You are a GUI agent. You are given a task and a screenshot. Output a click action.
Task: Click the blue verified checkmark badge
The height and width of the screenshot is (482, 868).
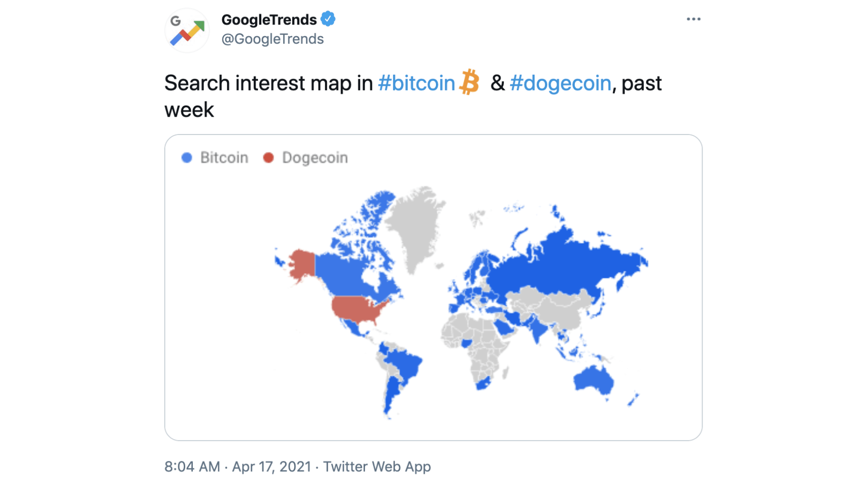click(x=328, y=19)
